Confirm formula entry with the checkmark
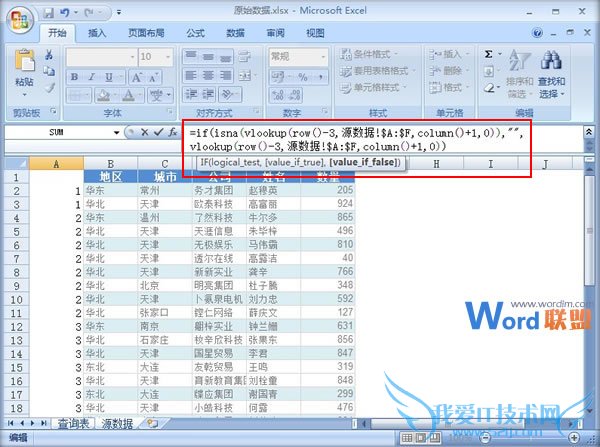 click(158, 132)
